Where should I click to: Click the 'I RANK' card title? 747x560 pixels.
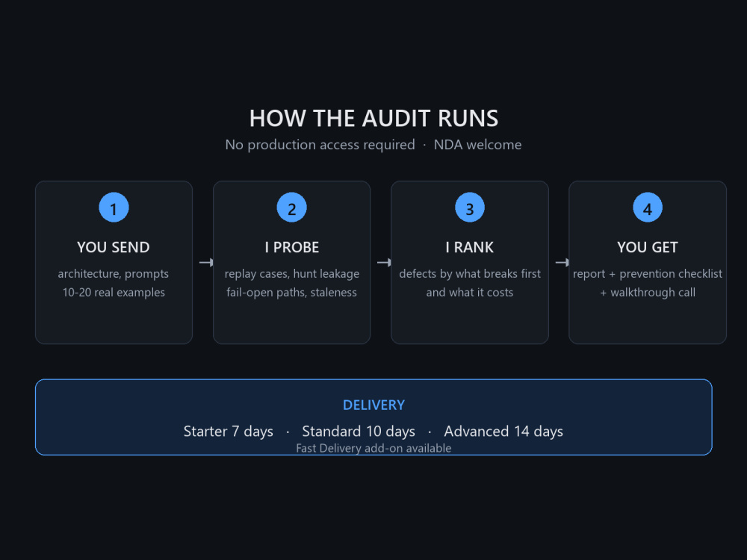tap(470, 247)
